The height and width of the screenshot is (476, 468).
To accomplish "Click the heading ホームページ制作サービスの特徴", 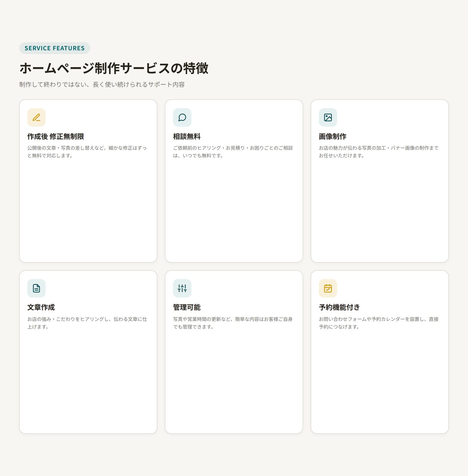I will [x=114, y=68].
